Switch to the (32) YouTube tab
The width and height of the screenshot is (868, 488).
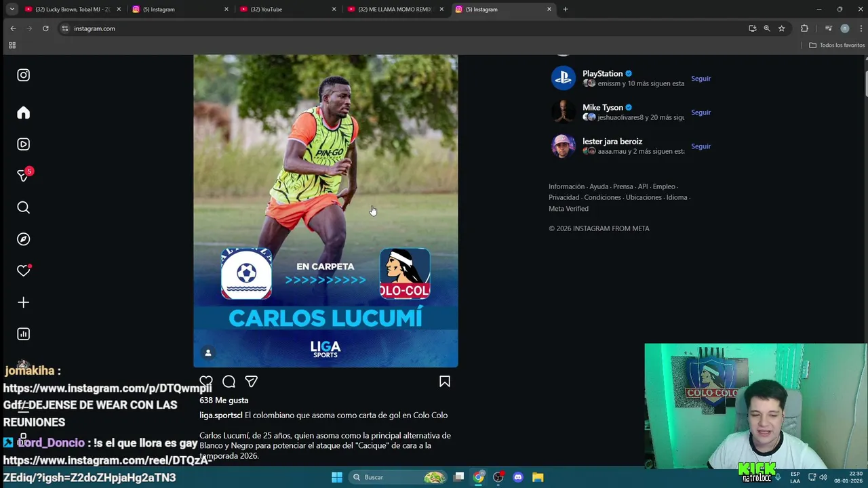(287, 9)
